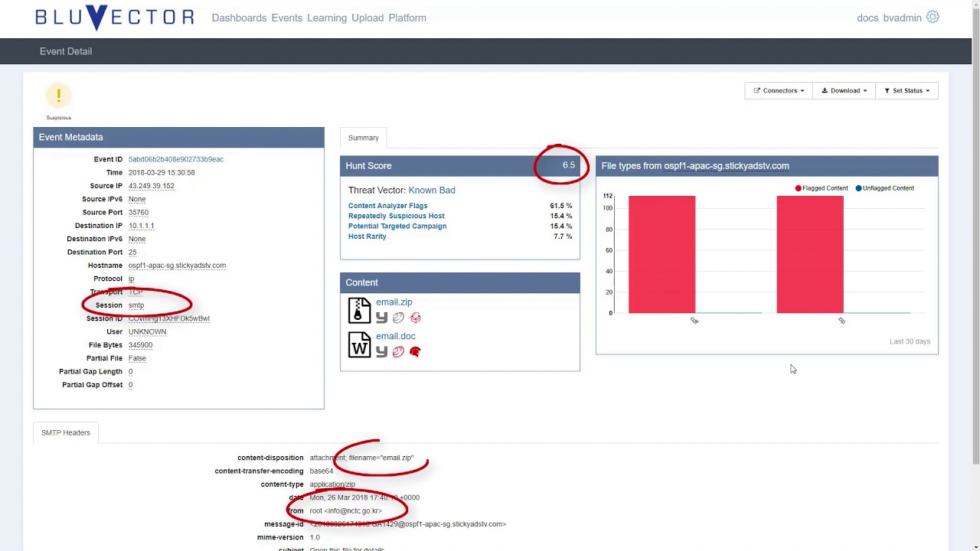The height and width of the screenshot is (551, 980).
Task: Open the Set Status dropdown
Action: coord(906,90)
